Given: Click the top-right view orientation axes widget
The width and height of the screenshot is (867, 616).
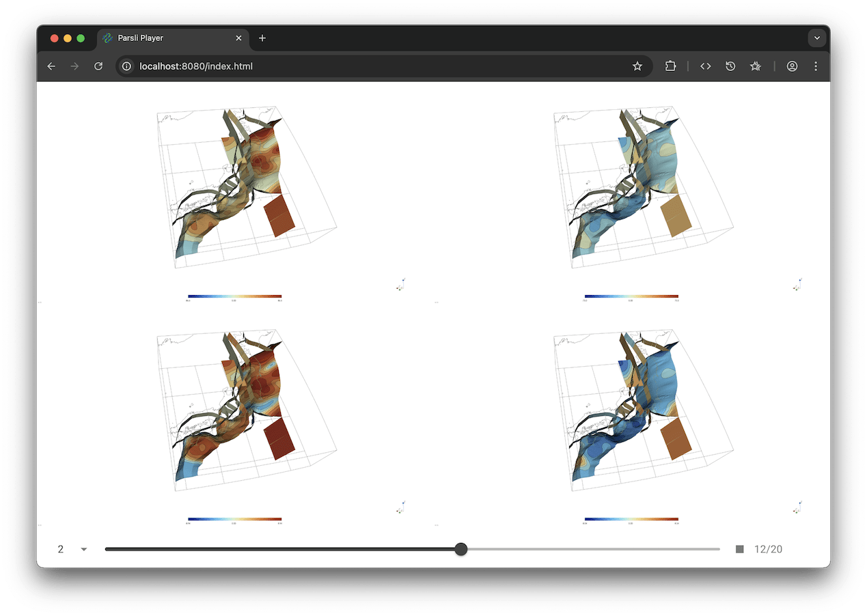Looking at the screenshot, I should 798,284.
